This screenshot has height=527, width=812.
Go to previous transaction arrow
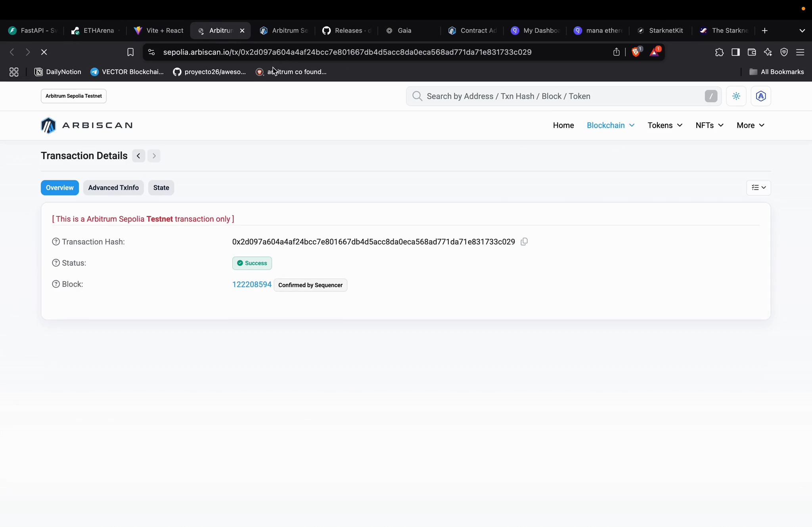138,156
